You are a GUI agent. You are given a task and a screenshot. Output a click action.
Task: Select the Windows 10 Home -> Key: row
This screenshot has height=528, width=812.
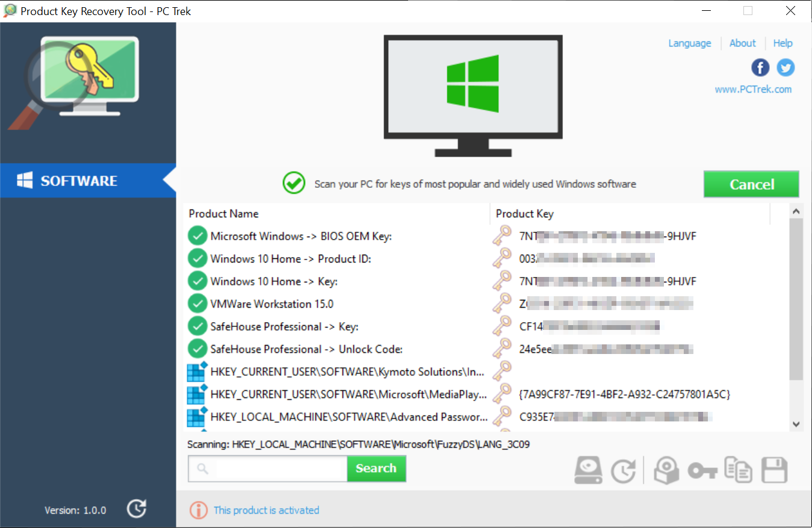click(485, 281)
